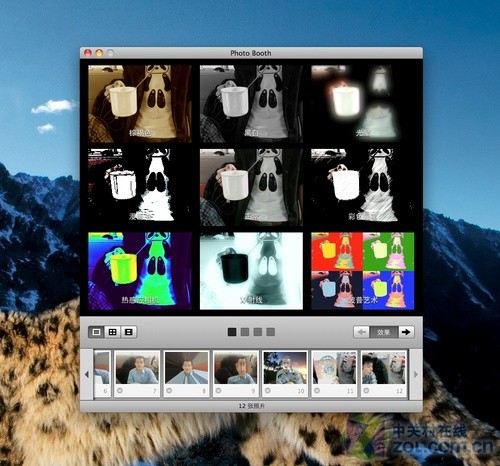
Task: Delete photo 10 using its x icon
Action: pyautogui.click(x=268, y=390)
